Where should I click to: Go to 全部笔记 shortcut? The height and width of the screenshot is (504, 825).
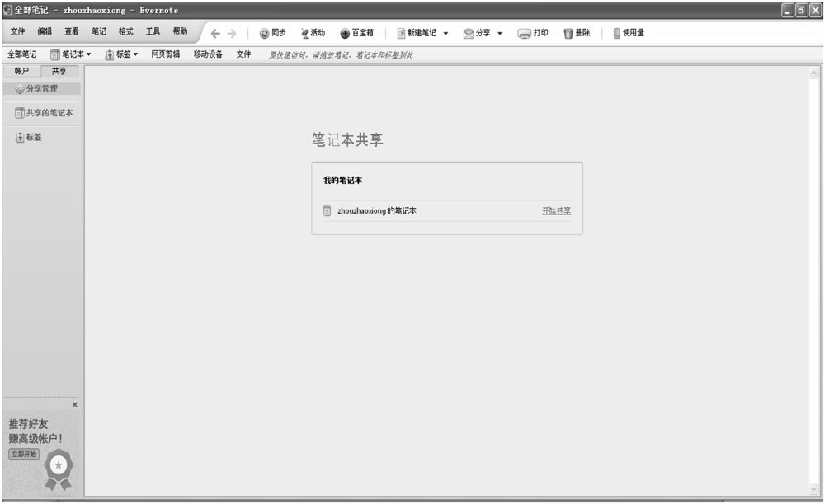22,54
